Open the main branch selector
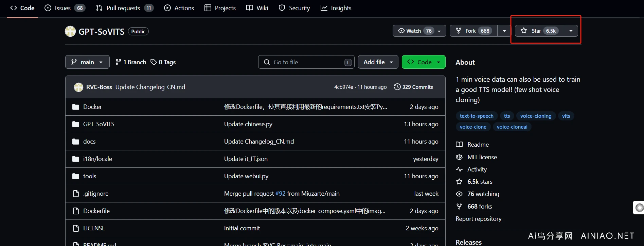The width and height of the screenshot is (644, 246). (87, 62)
